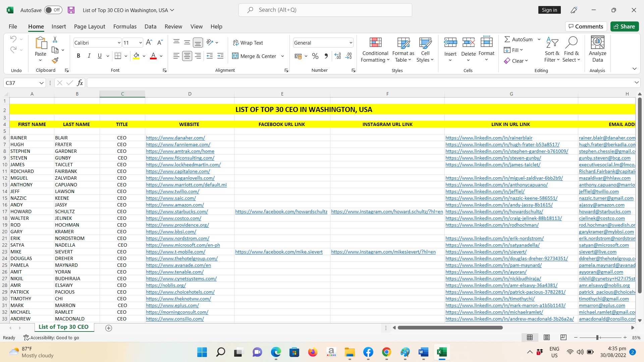Click the Percent Style icon
This screenshot has width=644, height=362.
315,56
